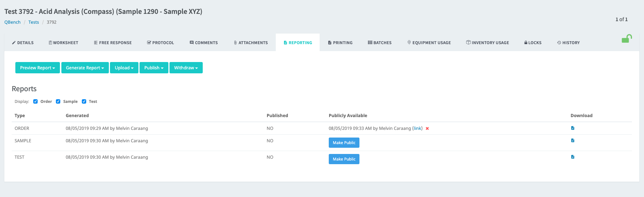This screenshot has width=644, height=197.
Task: Download the ORDER report file icon
Action: coord(573,128)
